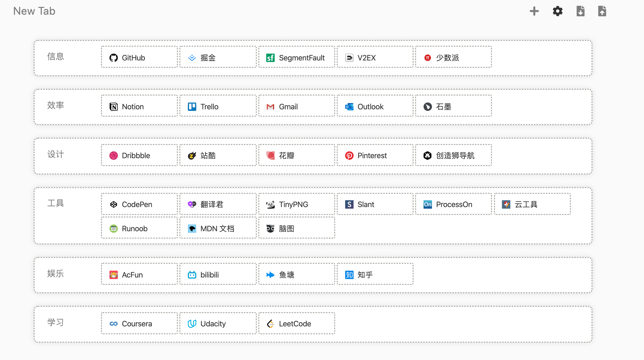Viewport: 644px width, 360px height.
Task: Open TinyPNG bookmark tile
Action: (296, 204)
